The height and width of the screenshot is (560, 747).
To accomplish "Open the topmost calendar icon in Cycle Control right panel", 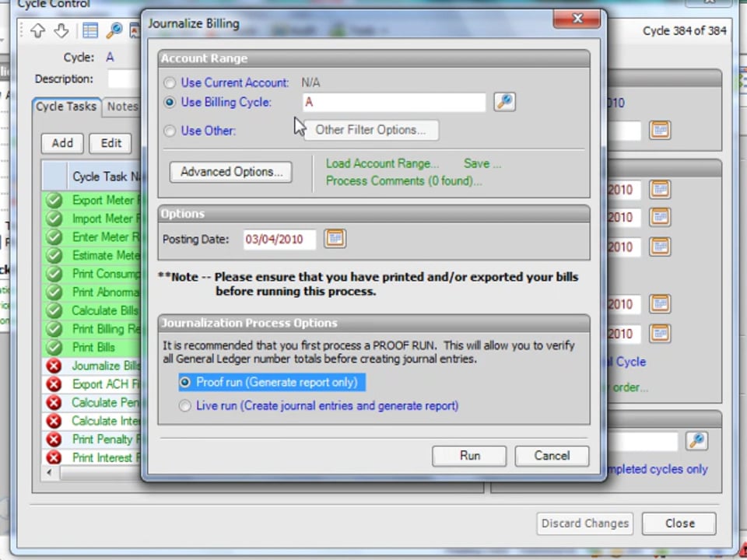I will [660, 130].
